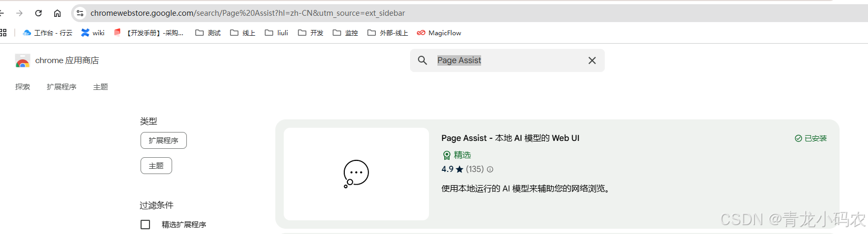
Task: Expand the liuli bookmark folder
Action: (276, 33)
